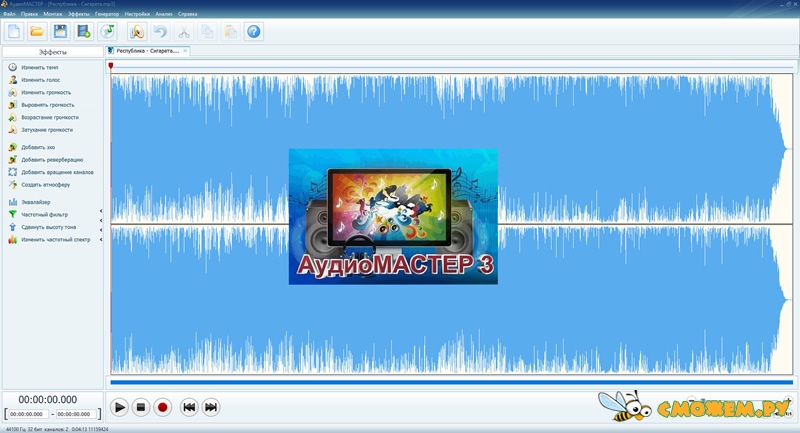
Task: Click the Эквалайзер bars icon
Action: [x=13, y=202]
